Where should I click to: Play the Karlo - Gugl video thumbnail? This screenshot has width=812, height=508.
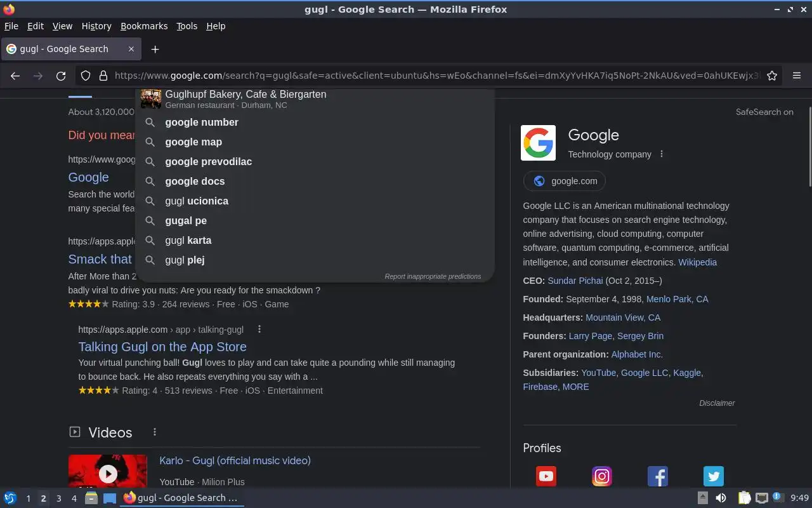[x=108, y=471]
